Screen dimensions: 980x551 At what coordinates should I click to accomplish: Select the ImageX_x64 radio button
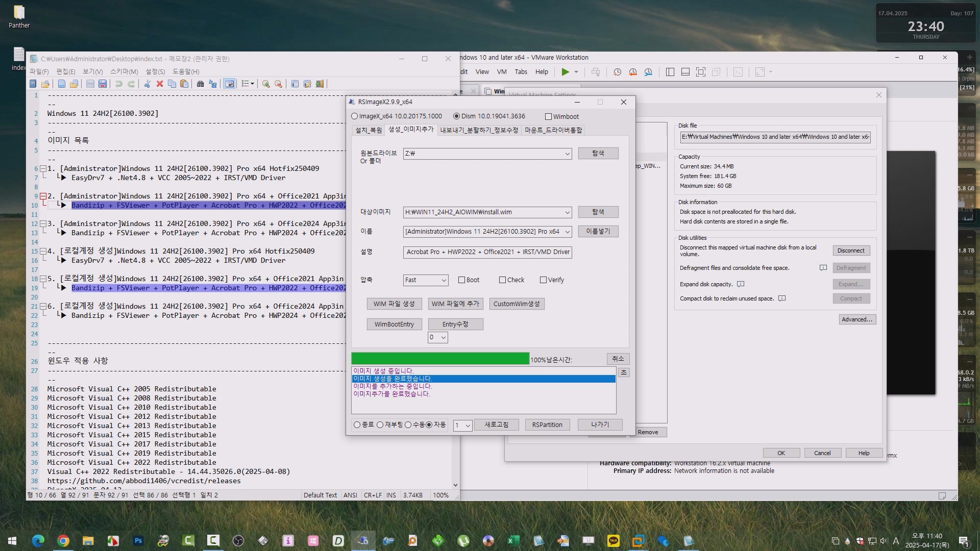pyautogui.click(x=355, y=116)
